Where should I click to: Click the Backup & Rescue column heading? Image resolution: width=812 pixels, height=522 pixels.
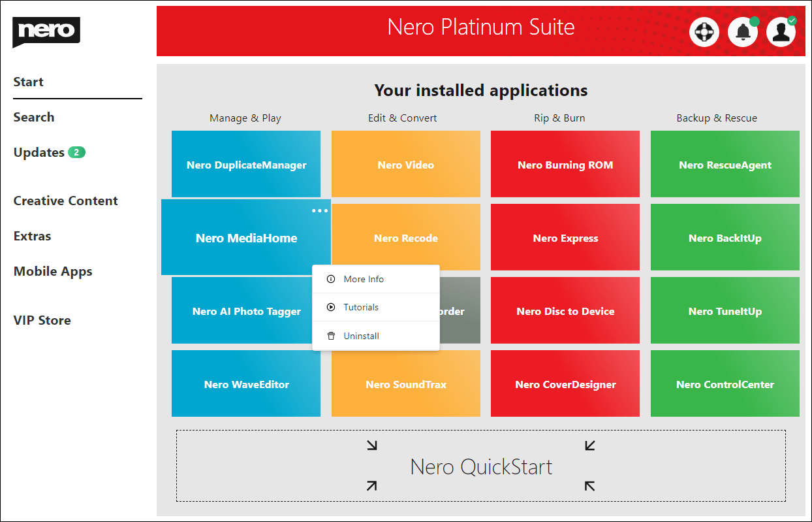717,118
